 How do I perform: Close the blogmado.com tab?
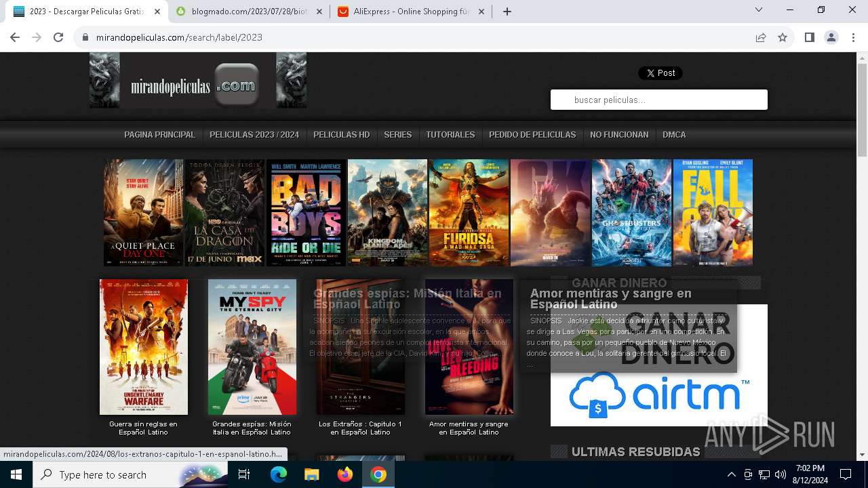pos(319,12)
